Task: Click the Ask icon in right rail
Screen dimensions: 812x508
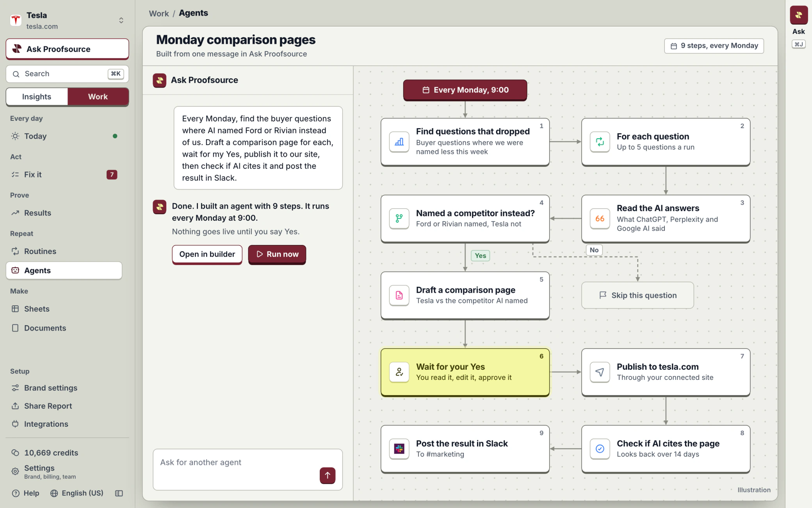Action: pos(798,15)
